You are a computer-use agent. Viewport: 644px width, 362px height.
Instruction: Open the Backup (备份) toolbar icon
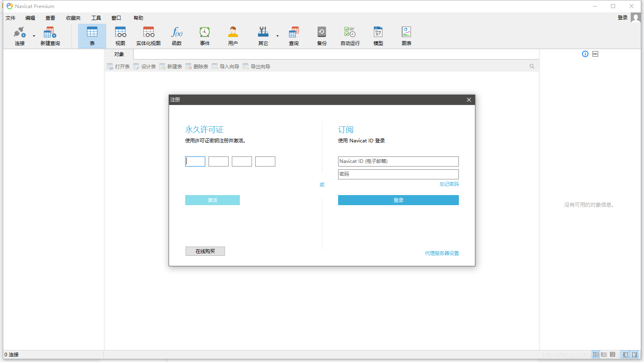click(322, 32)
